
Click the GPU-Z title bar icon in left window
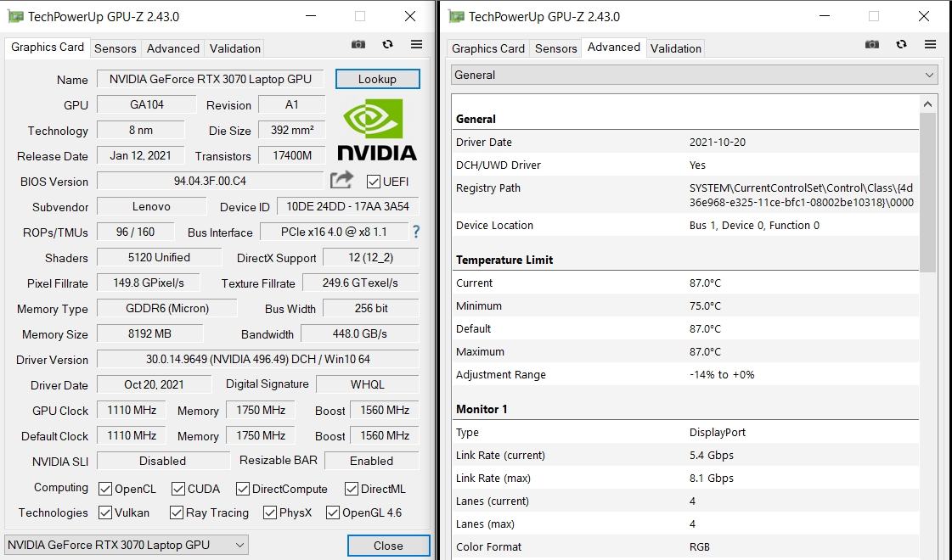coord(15,16)
